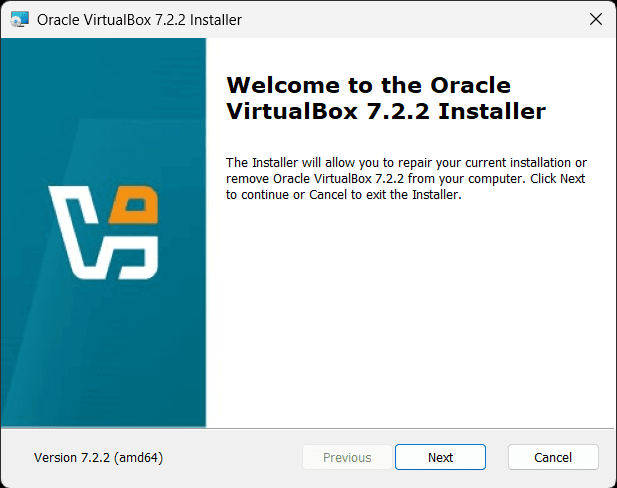Click the last line of the description mentioning 'exit the Installer'
617x488 pixels.
coord(342,195)
